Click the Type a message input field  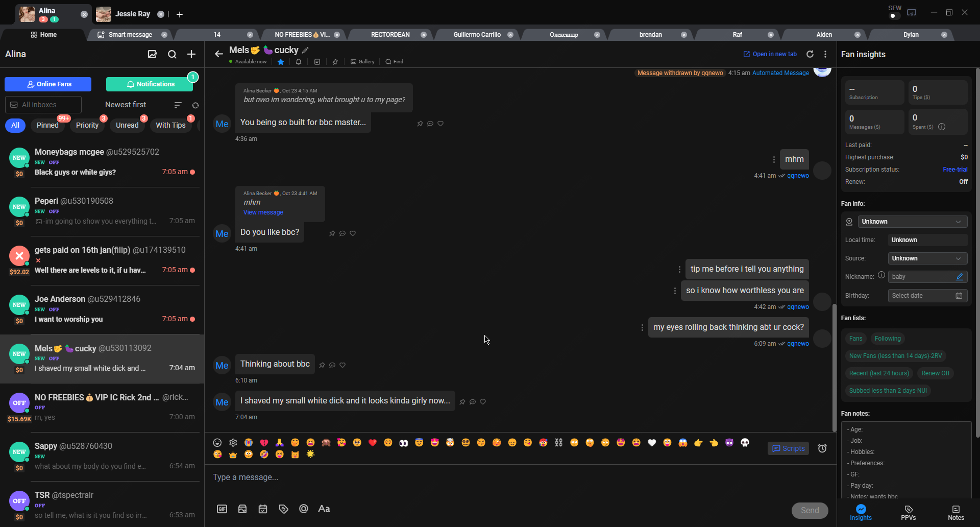click(520, 477)
